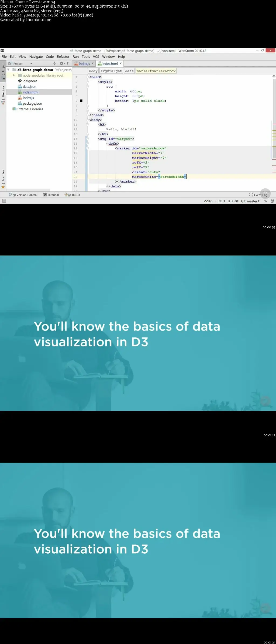Click the .gitignore git icon
Screen dimensions: 276x644
[20, 81]
